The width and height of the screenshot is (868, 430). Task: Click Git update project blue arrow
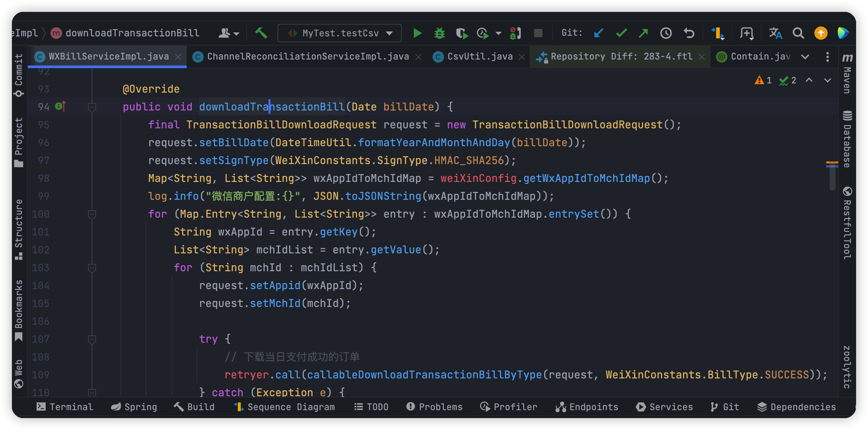[599, 33]
